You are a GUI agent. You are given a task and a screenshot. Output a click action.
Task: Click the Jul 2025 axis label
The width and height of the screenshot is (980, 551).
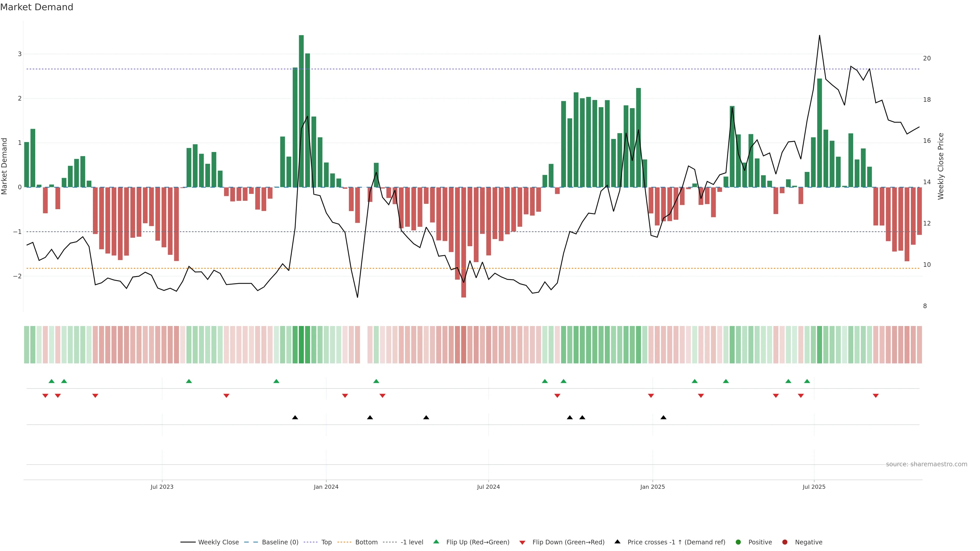[x=814, y=487]
